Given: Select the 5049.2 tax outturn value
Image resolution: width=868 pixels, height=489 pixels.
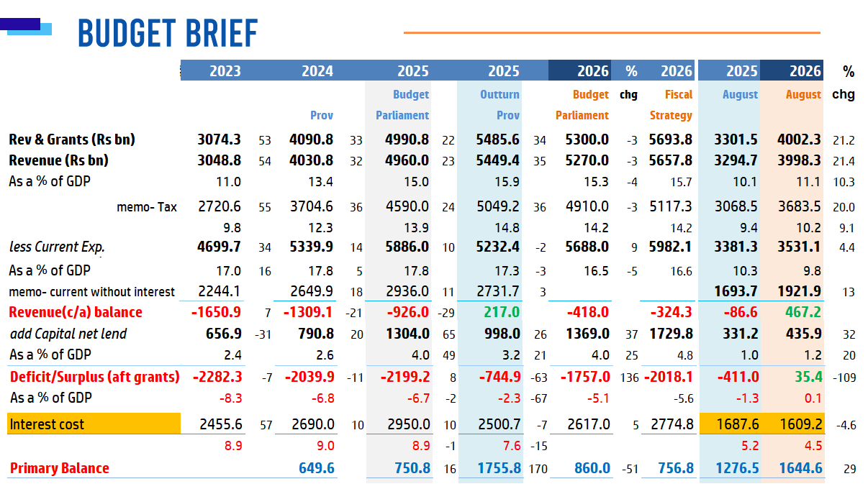Looking at the screenshot, I should coord(498,207).
